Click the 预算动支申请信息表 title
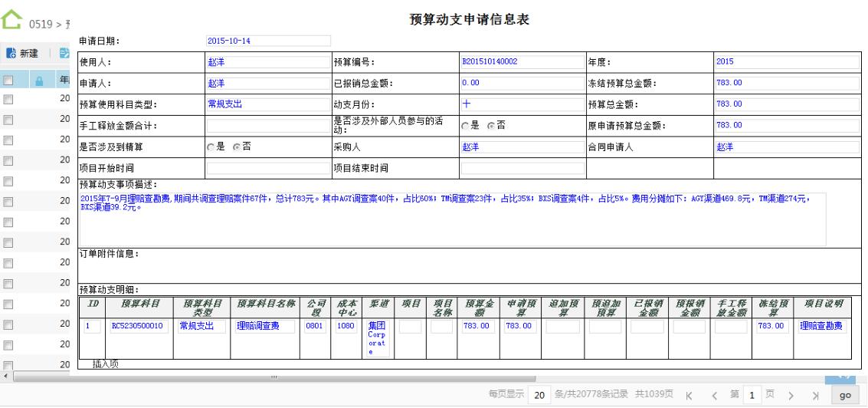868x408 pixels. coord(469,19)
